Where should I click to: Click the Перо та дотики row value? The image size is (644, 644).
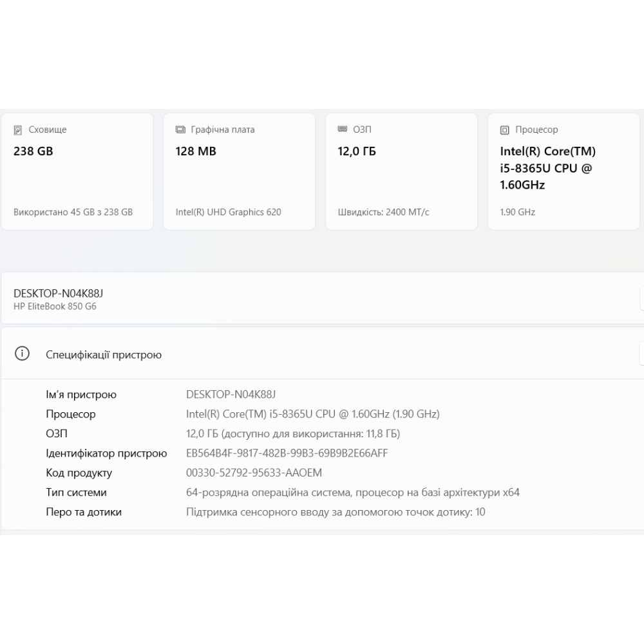click(336, 512)
